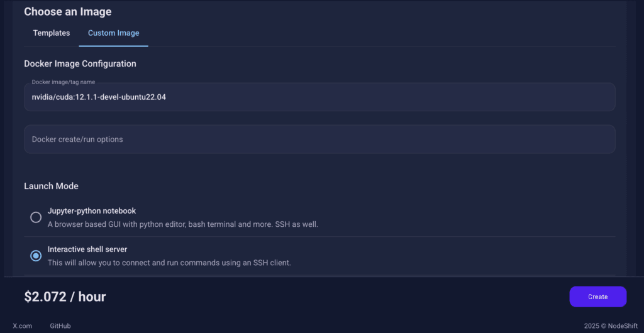
Task: Click the blue underline below Custom Image
Action: click(113, 46)
